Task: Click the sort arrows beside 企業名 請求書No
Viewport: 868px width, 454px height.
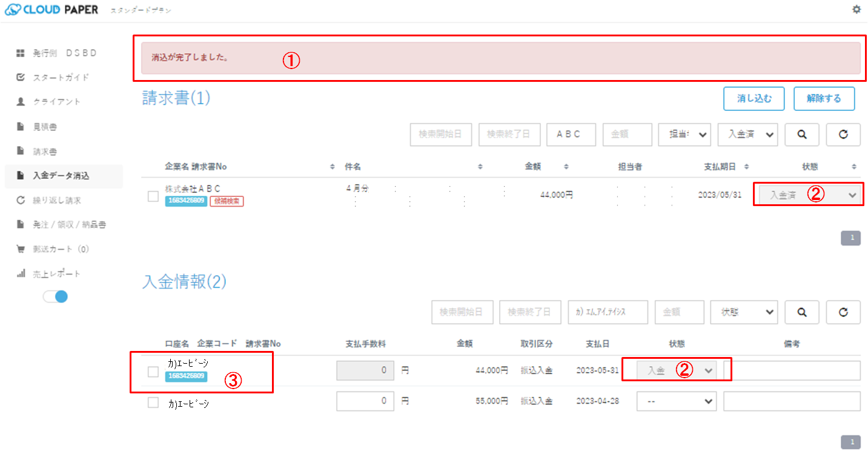Action: pos(332,167)
